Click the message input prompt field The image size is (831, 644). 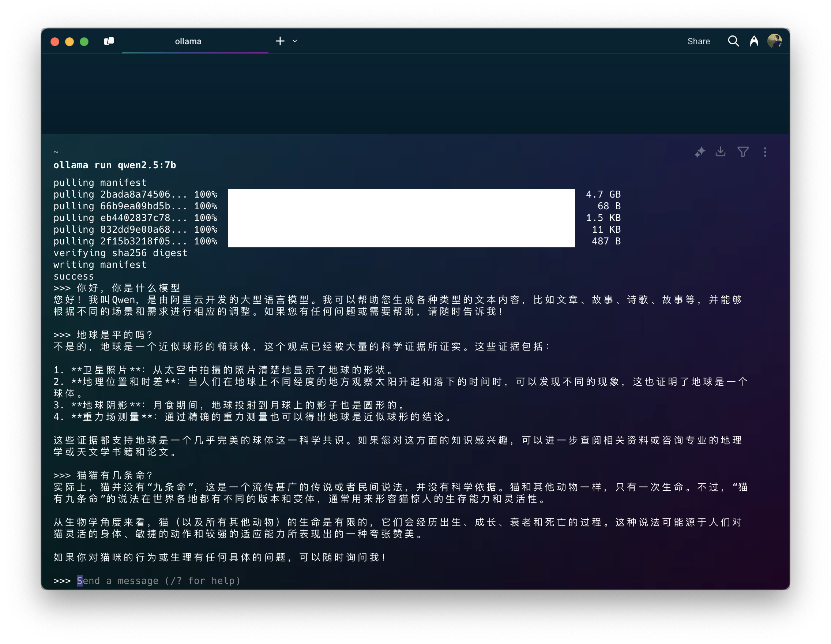point(159,581)
